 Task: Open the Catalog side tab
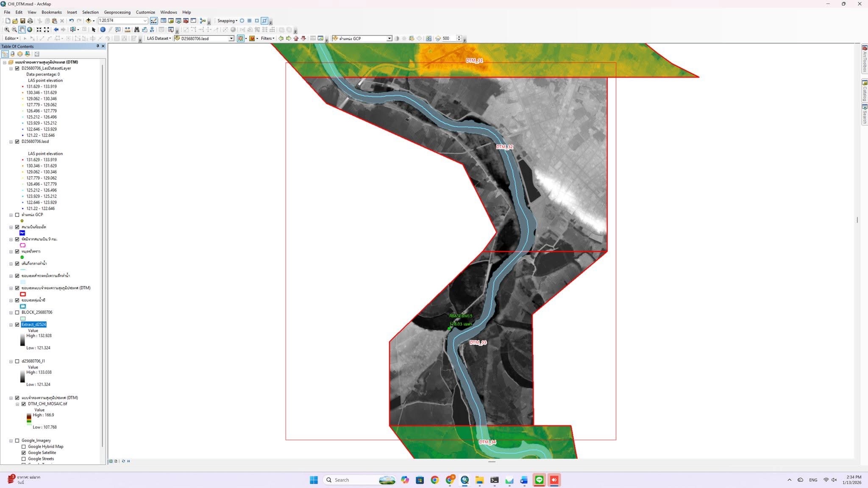tap(864, 91)
